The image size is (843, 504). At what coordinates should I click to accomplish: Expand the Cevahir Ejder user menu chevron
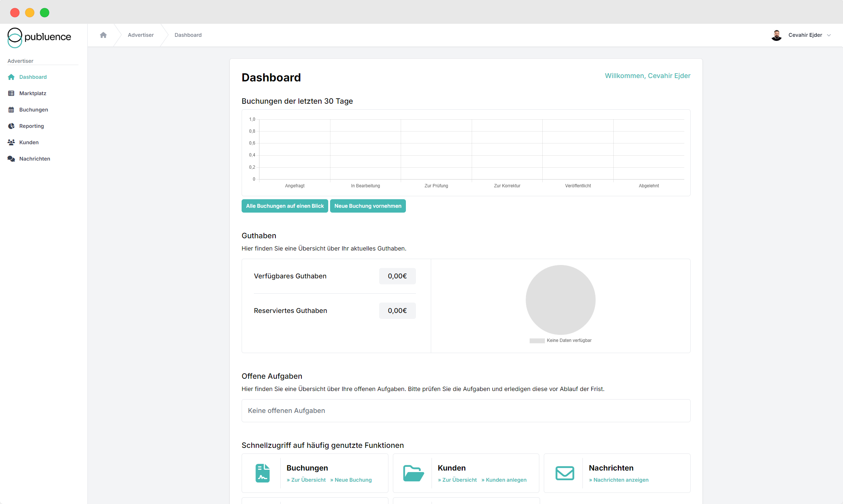click(x=829, y=35)
